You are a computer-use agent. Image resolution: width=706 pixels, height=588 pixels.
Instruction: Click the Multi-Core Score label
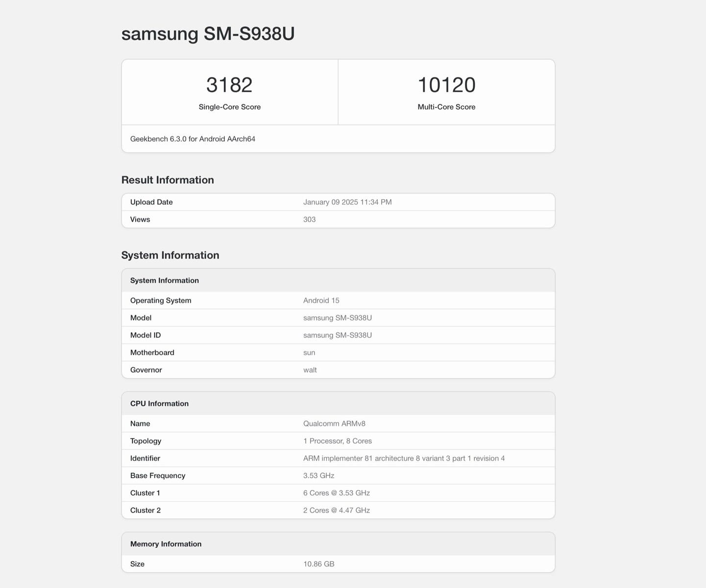(446, 107)
